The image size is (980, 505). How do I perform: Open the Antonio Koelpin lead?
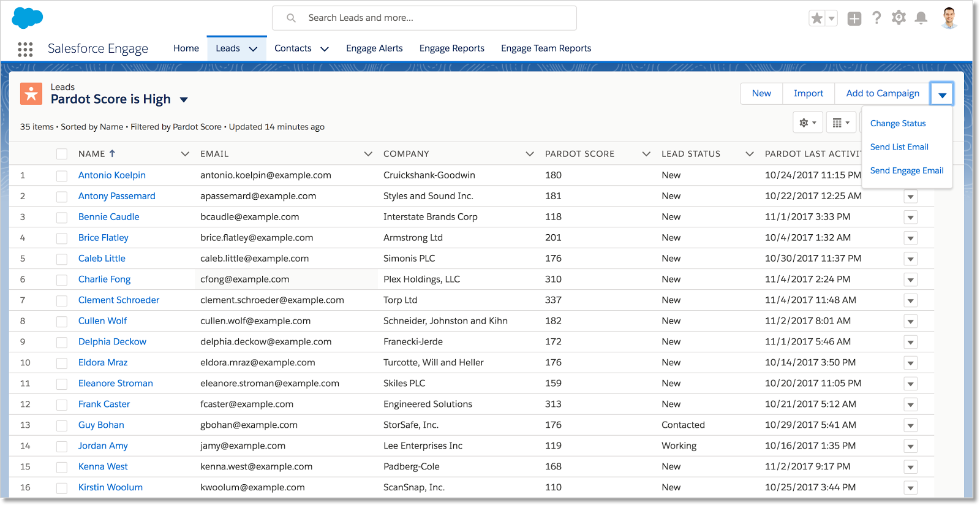112,175
